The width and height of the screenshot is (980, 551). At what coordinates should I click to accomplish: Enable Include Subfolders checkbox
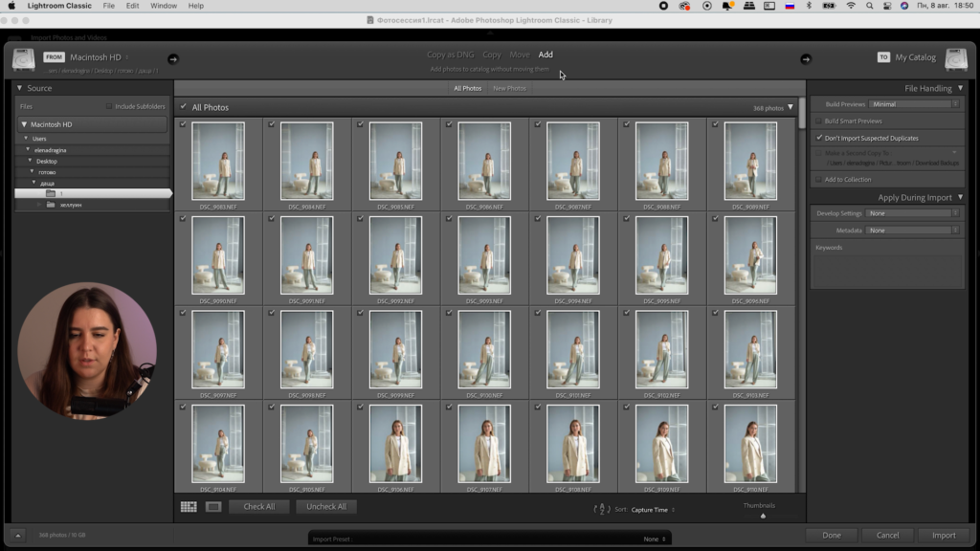(x=109, y=106)
